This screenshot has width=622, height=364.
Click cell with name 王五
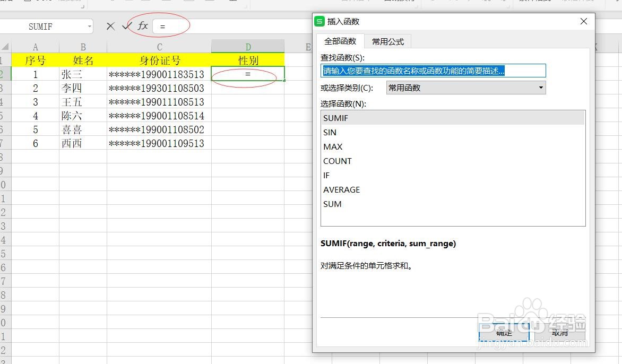(x=83, y=101)
